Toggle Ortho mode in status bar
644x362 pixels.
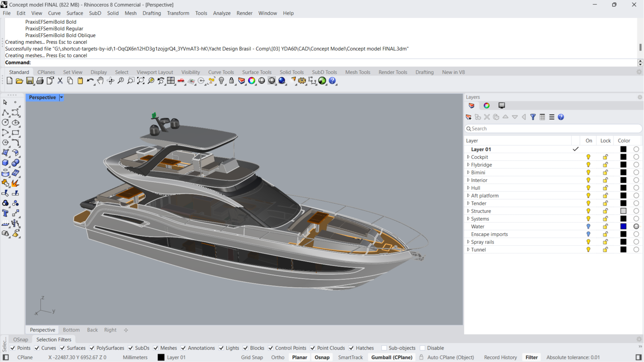(x=277, y=357)
